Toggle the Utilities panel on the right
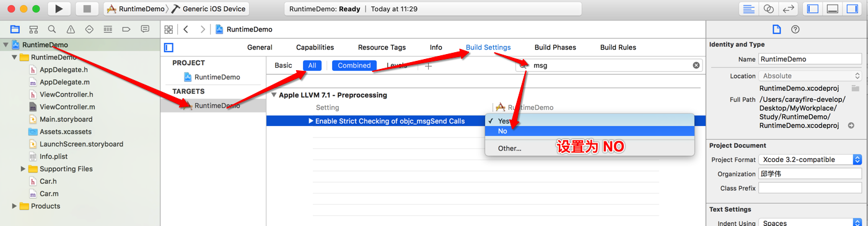Screen dimensions: 868x226 (853, 9)
